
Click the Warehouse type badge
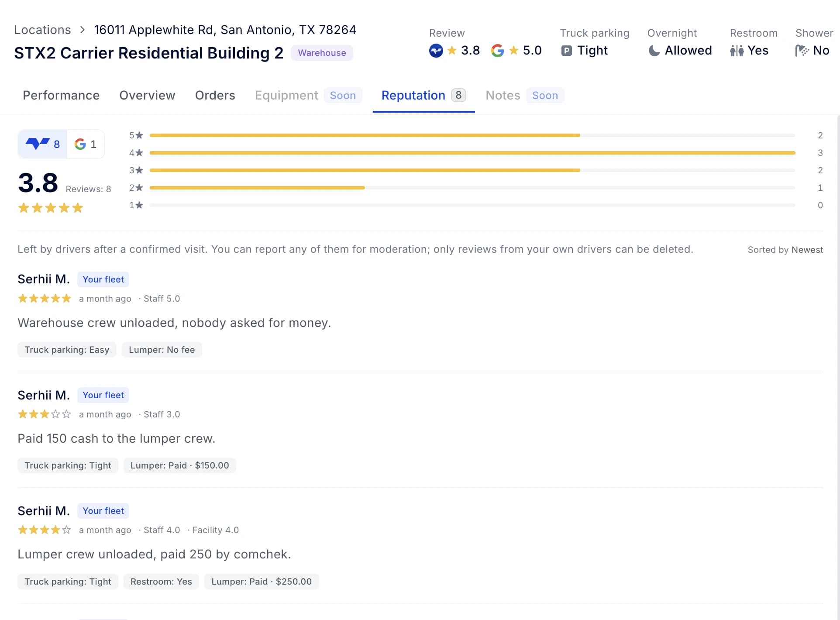pyautogui.click(x=322, y=53)
